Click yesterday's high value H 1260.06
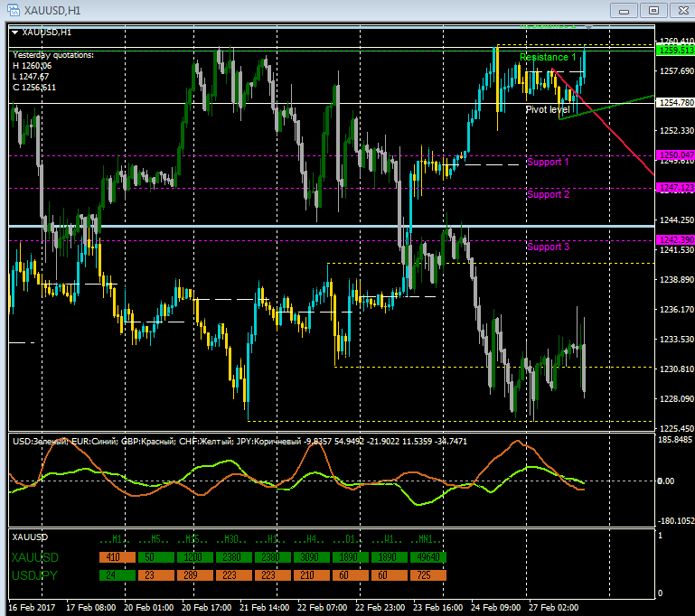This screenshot has height=616, width=695. pyautogui.click(x=32, y=66)
